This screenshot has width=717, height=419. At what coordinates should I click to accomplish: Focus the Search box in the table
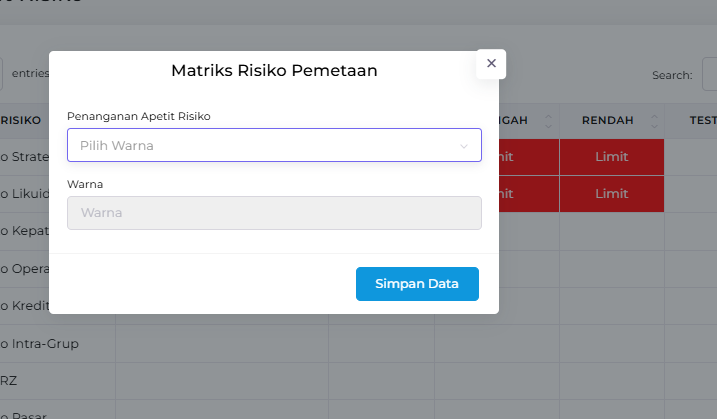pos(707,75)
